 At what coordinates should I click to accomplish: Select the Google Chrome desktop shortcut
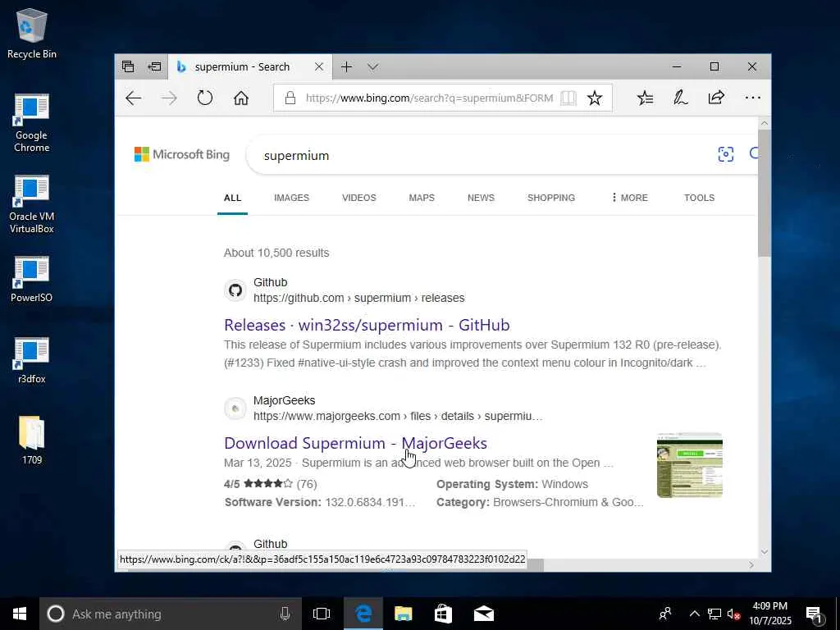click(x=32, y=123)
